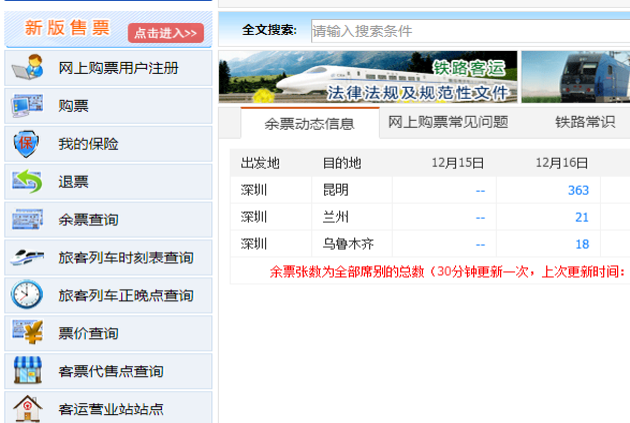Click 21 tickets for 深圳 to 兰州
The width and height of the screenshot is (630, 423).
pos(582,217)
